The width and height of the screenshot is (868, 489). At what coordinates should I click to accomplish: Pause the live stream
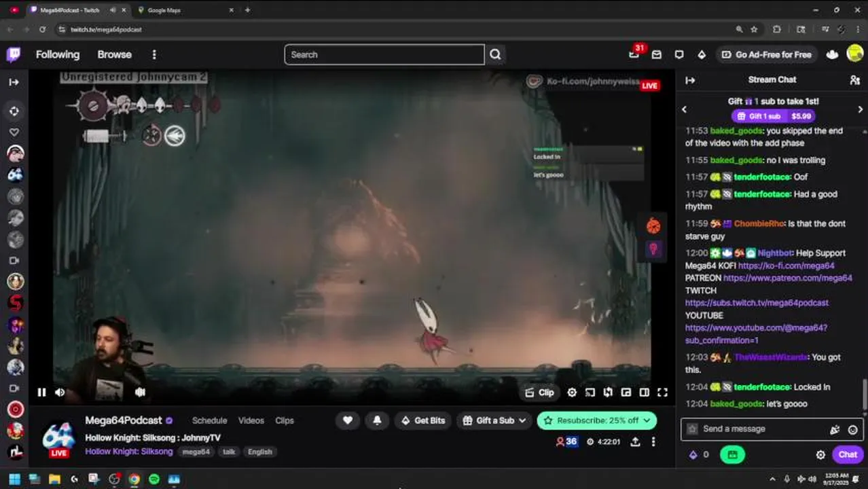(41, 392)
